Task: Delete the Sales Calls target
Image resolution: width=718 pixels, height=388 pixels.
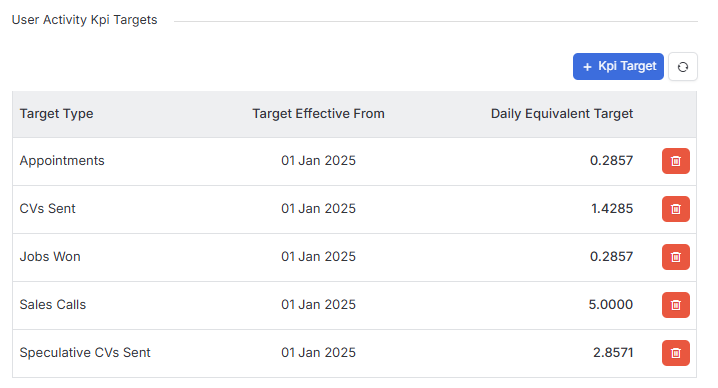Action: click(x=675, y=305)
